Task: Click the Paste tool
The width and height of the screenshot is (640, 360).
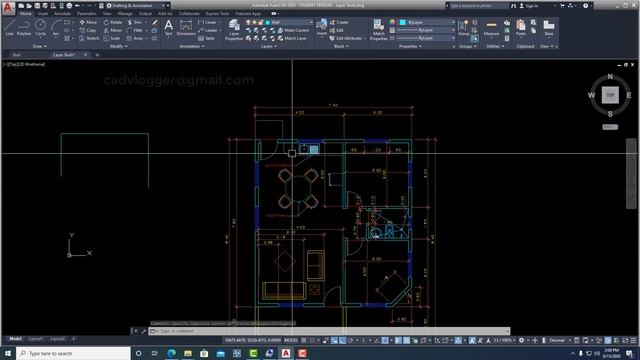Action: 521,28
